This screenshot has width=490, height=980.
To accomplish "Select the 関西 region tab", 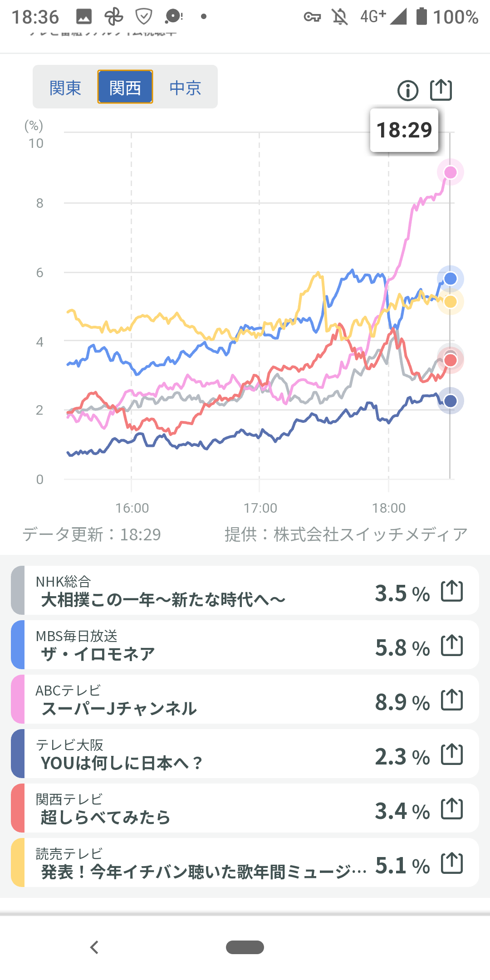I will (x=125, y=87).
